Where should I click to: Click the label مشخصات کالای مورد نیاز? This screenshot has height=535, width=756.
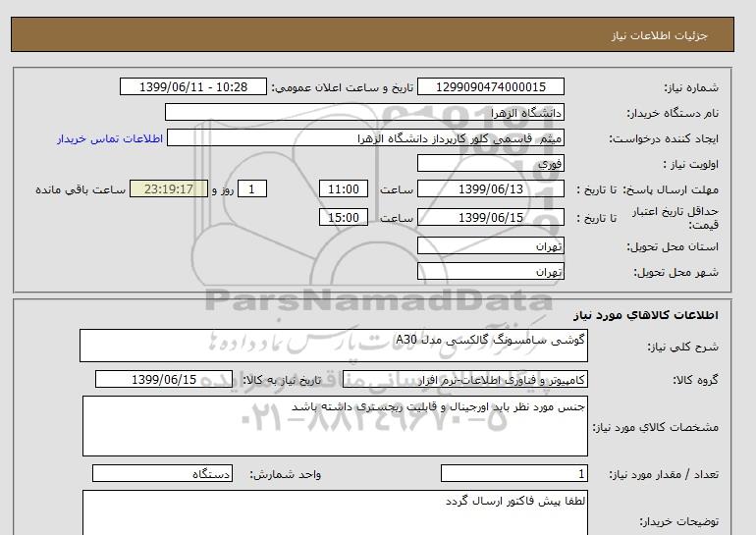coord(655,427)
